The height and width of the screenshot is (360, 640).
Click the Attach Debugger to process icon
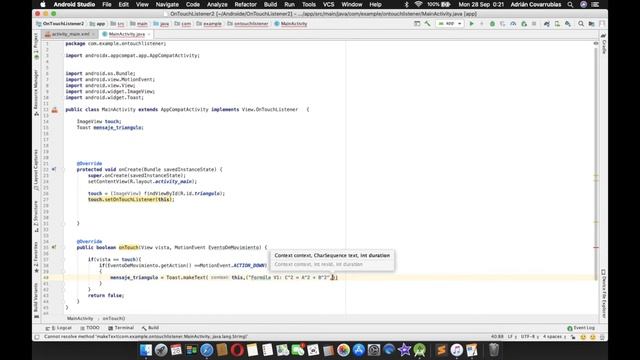(524, 24)
